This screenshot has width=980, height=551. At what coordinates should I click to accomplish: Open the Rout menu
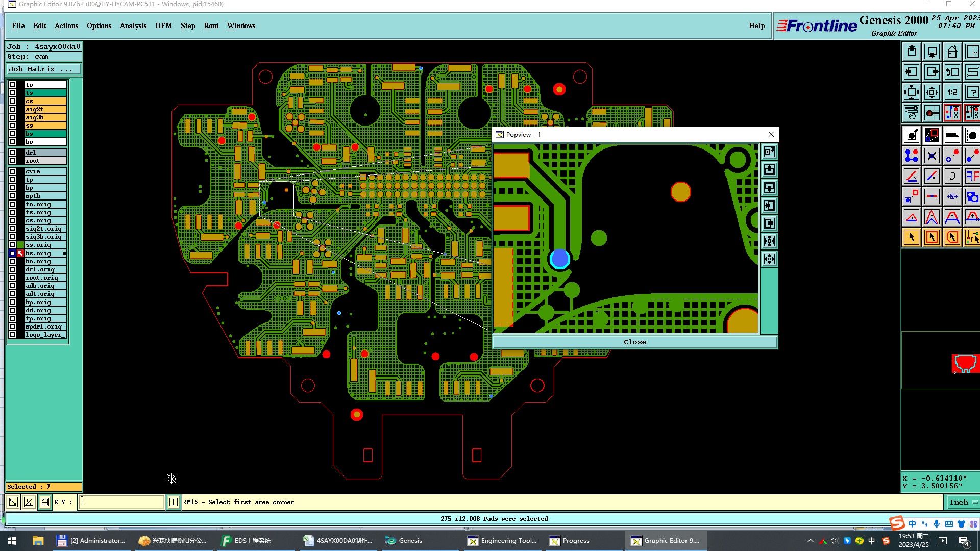point(211,26)
